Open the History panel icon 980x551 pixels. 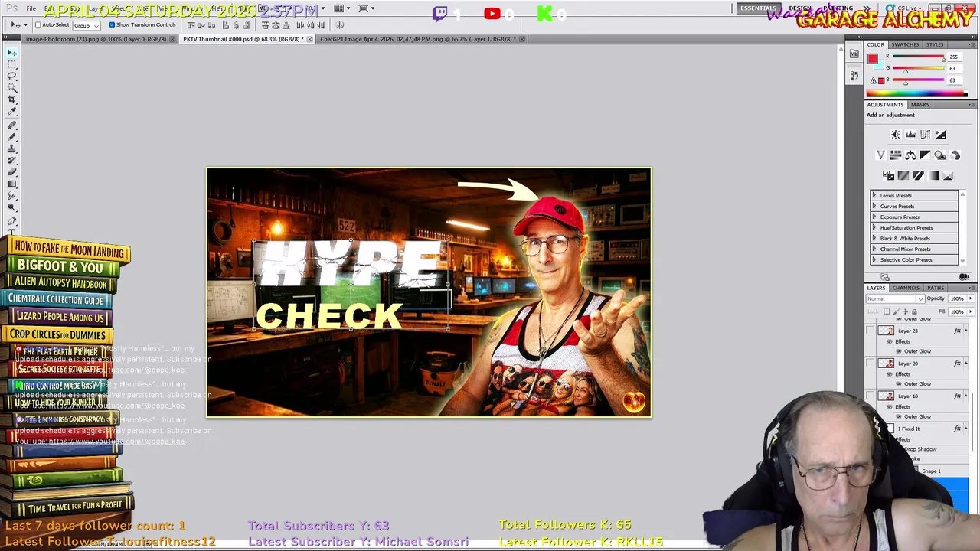(854, 76)
